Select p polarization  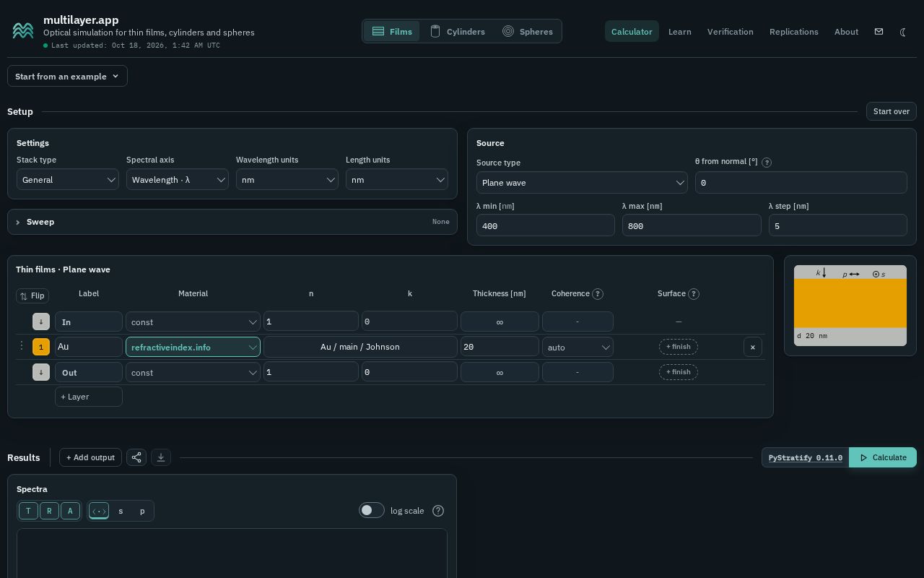click(142, 511)
